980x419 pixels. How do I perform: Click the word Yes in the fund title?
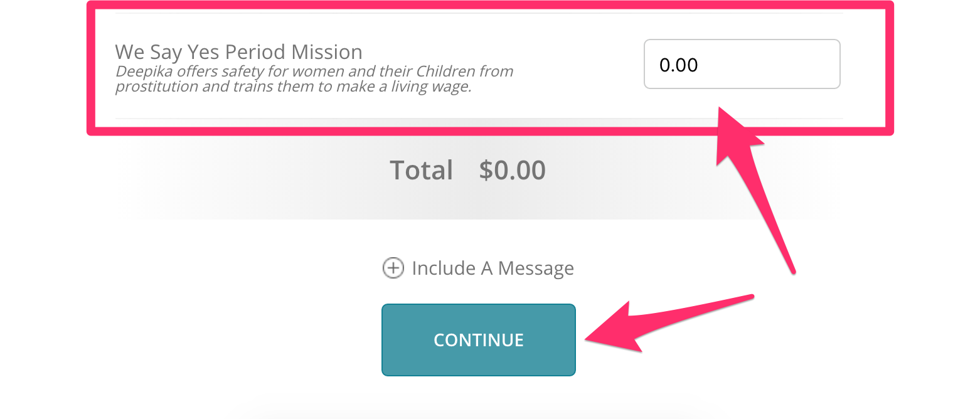204,51
